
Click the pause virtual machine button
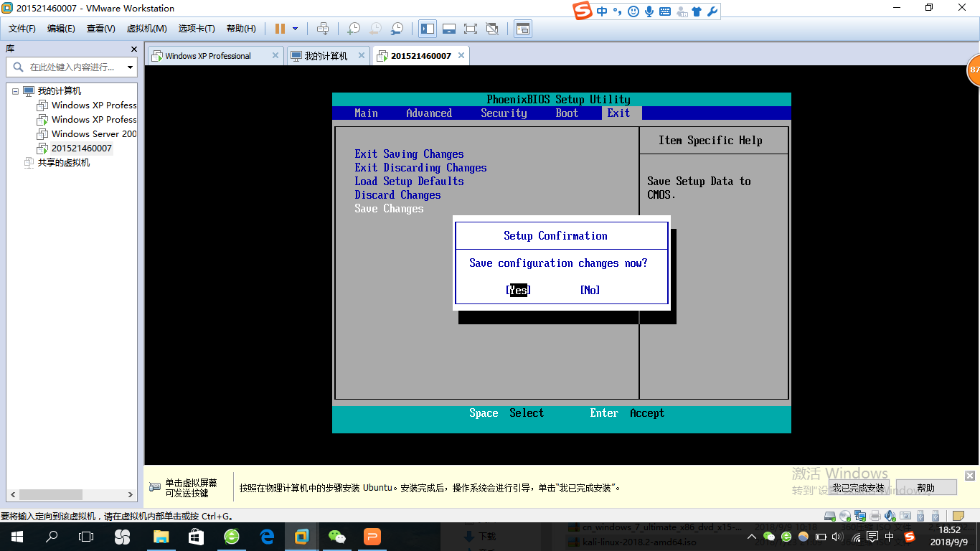point(280,29)
